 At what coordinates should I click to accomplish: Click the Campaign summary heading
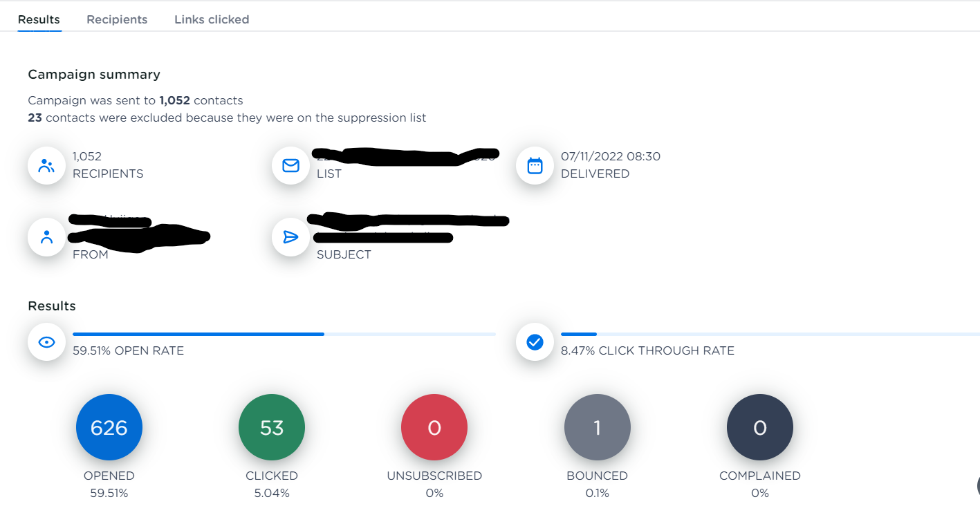[x=94, y=75]
